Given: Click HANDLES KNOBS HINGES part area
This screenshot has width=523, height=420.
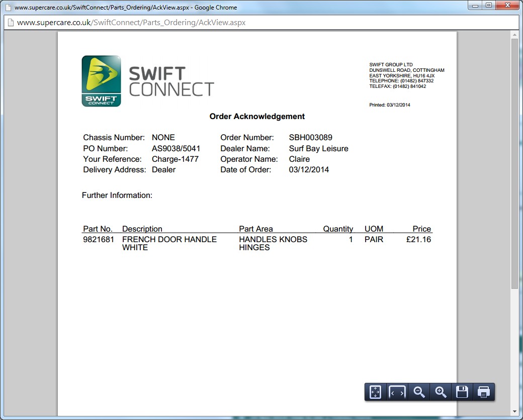Looking at the screenshot, I should coord(273,243).
